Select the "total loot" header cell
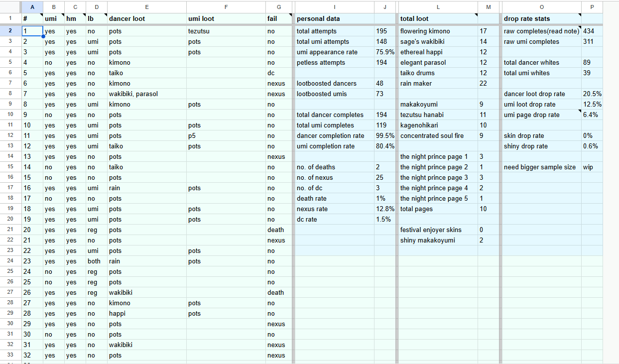This screenshot has width=619, height=364. 438,18
